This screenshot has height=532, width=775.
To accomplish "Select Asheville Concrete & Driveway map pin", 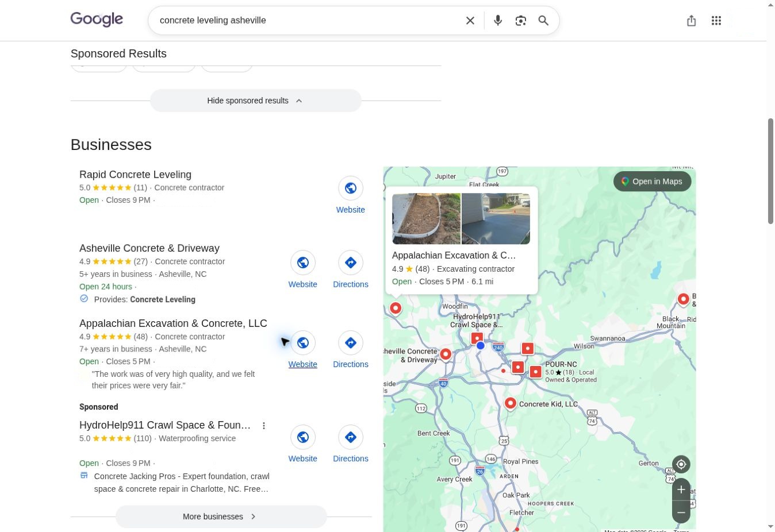I will tap(446, 354).
